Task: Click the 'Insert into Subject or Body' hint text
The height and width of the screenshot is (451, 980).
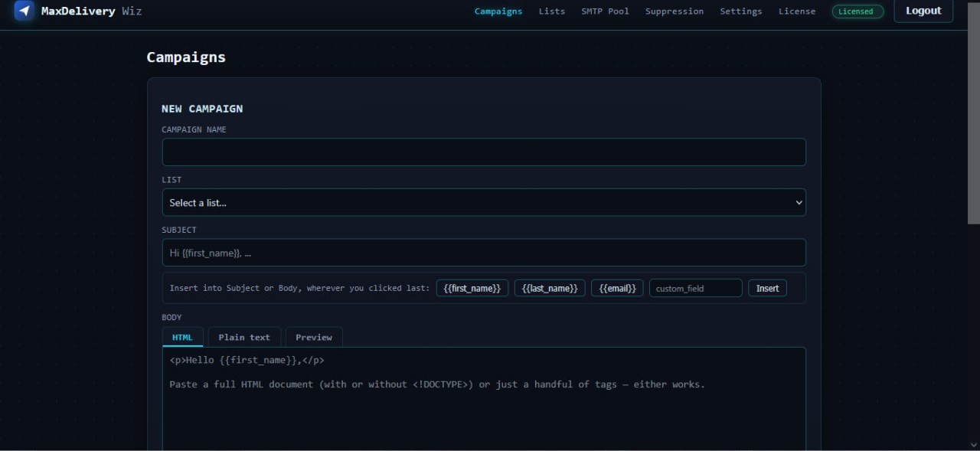Action: [x=299, y=289]
